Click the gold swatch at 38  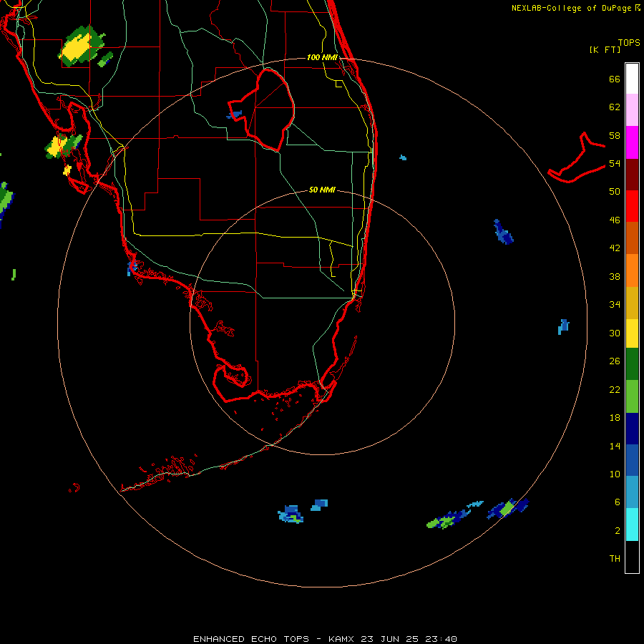[x=632, y=303]
